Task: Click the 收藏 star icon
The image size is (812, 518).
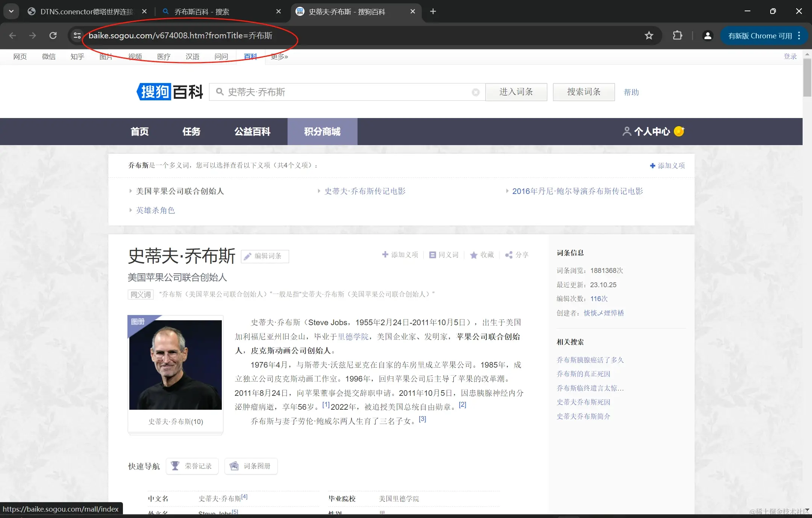Action: pos(474,255)
